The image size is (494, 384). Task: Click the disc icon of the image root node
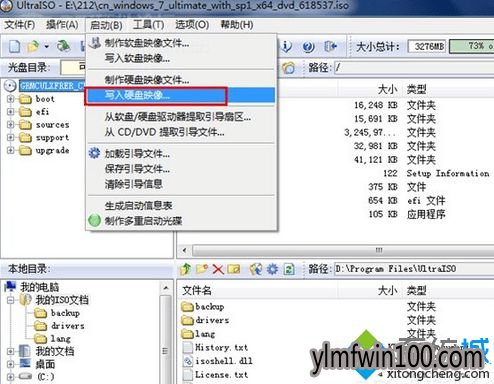click(10, 86)
